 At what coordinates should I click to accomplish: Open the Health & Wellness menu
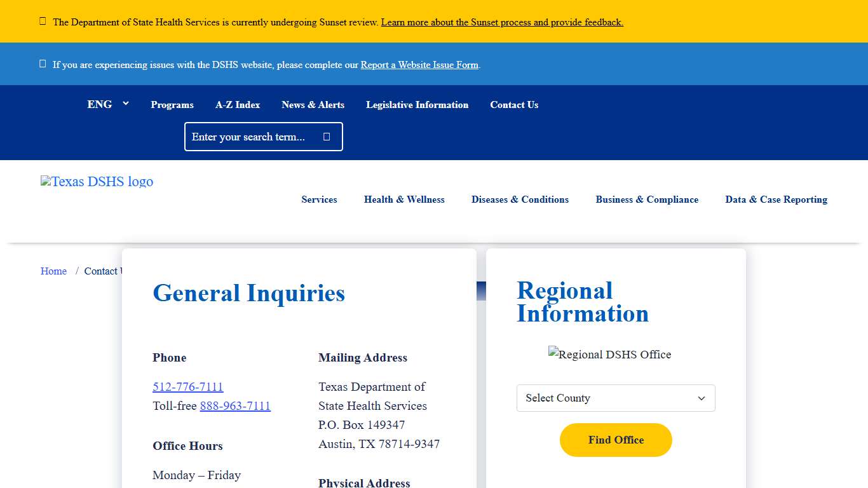coord(404,200)
